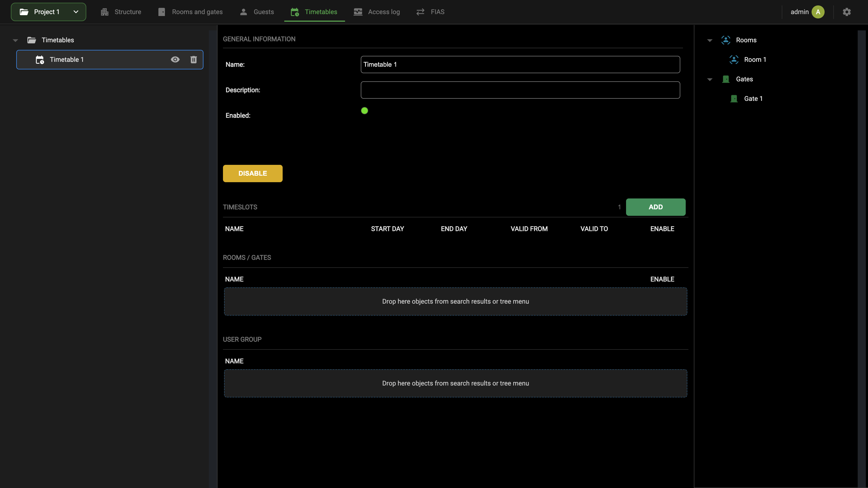
Task: Click the Description input field
Action: (520, 90)
